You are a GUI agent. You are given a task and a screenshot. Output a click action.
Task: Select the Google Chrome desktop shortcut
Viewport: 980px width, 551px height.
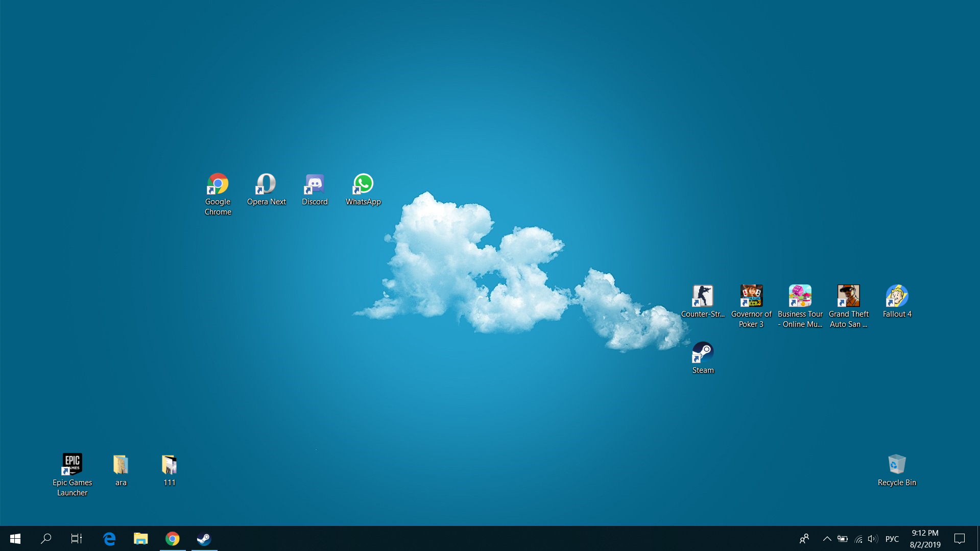[218, 194]
